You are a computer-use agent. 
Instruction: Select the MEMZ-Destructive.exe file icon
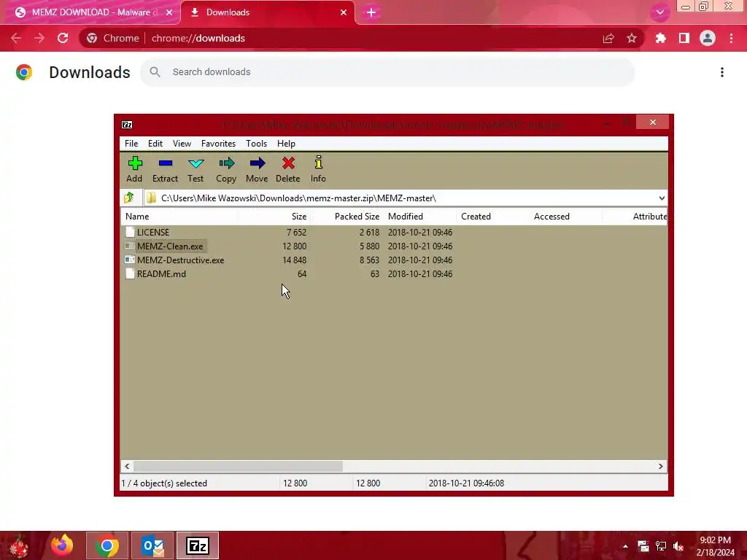130,260
